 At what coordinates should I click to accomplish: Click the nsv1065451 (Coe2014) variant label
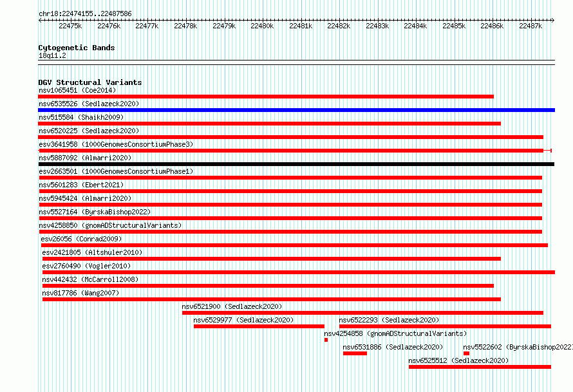click(x=77, y=90)
